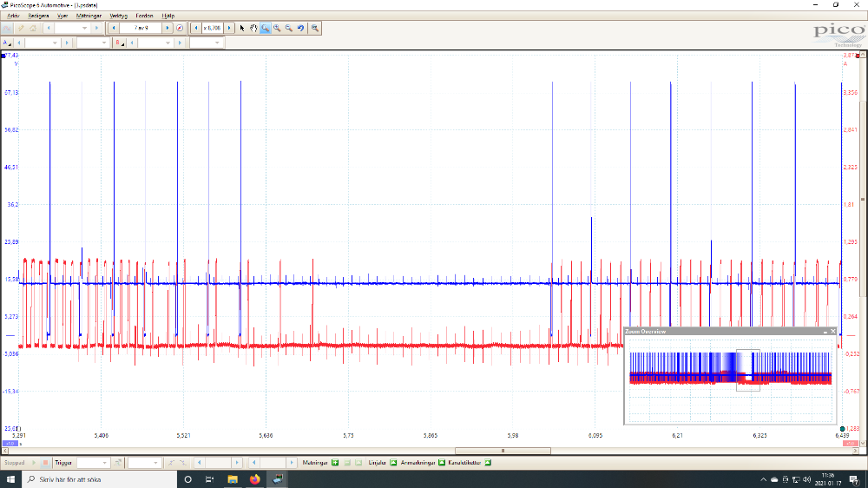Open the Channel A options dropdown

click(7, 43)
